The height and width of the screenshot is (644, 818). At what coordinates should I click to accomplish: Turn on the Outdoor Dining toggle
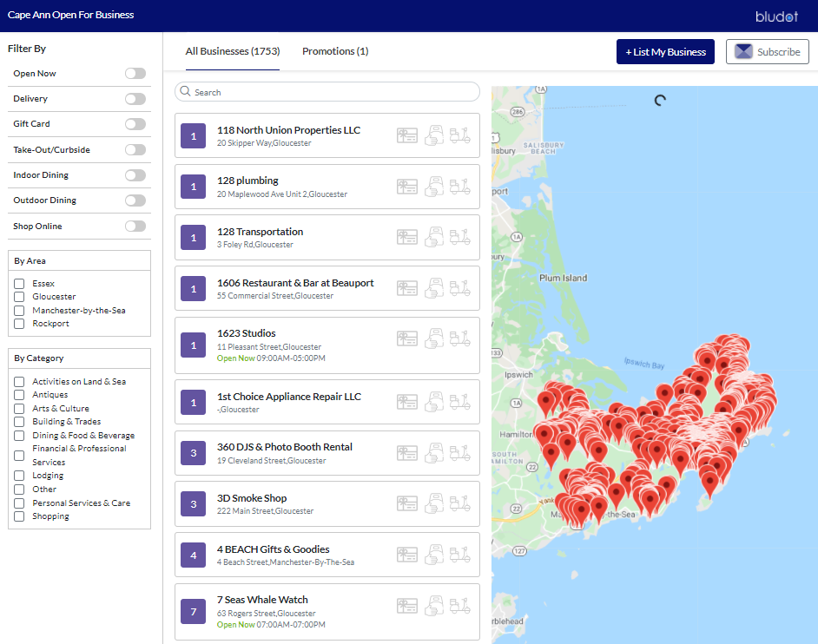pyautogui.click(x=135, y=200)
